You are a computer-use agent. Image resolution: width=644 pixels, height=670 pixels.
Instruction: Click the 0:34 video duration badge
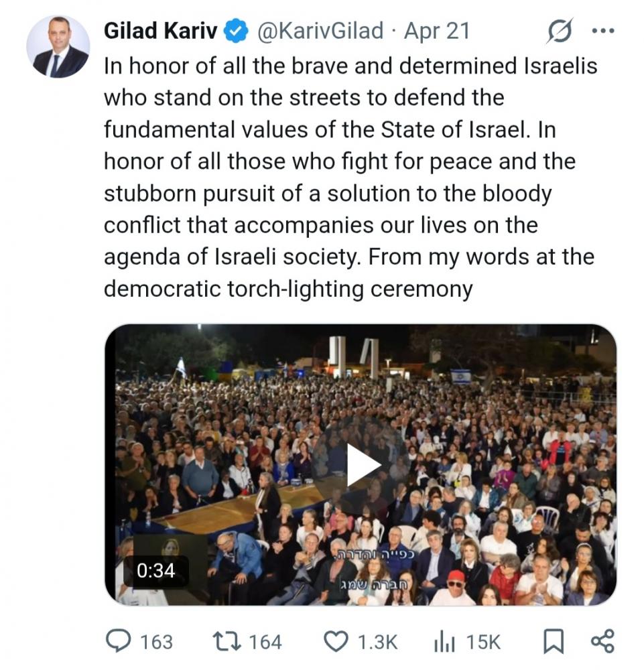point(156,570)
